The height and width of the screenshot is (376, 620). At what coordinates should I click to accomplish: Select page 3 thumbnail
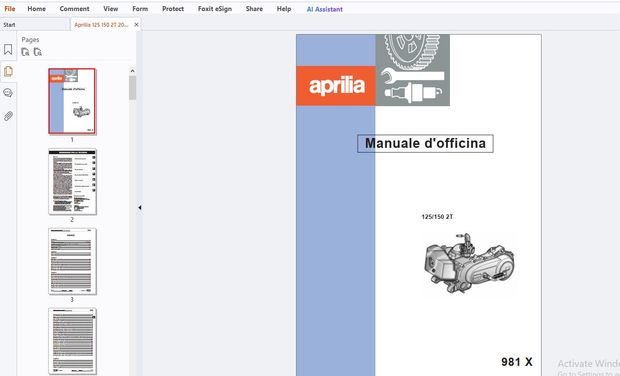pyautogui.click(x=72, y=261)
